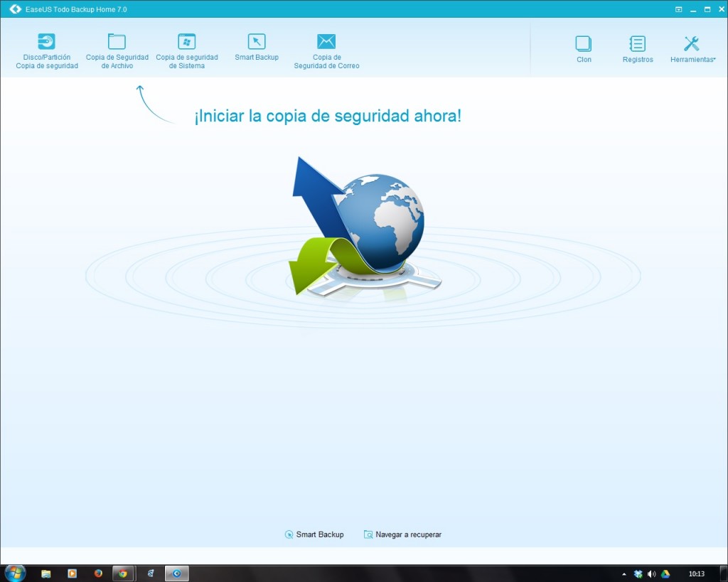Open the Windows Start menu

pos(14,573)
